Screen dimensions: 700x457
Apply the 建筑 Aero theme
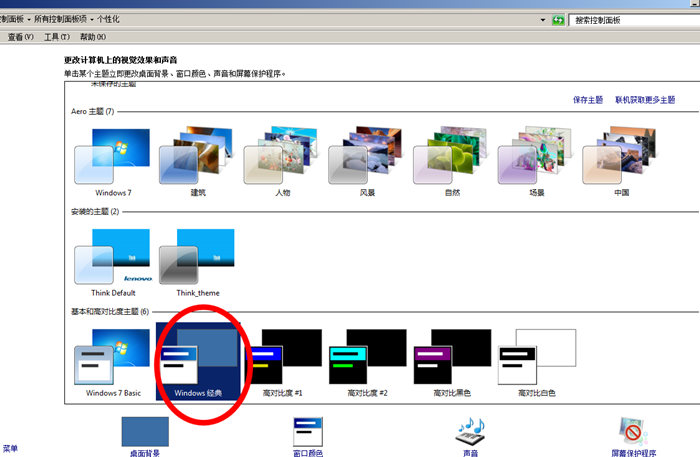(197, 162)
